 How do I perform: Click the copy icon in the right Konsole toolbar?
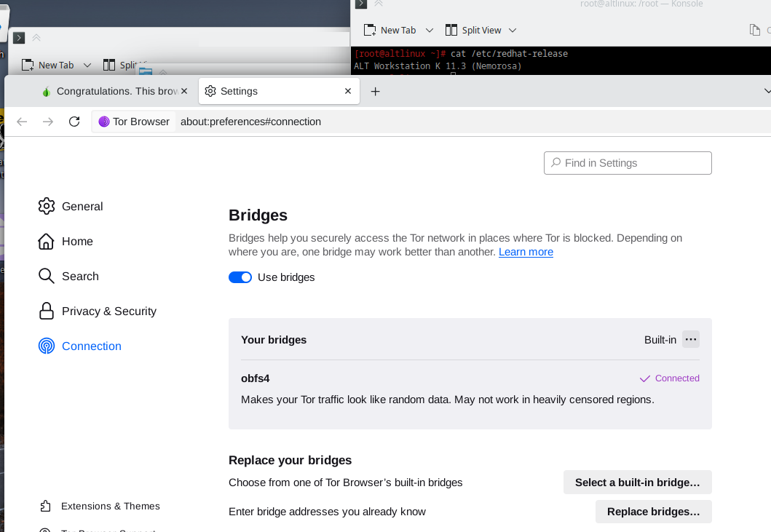point(755,30)
